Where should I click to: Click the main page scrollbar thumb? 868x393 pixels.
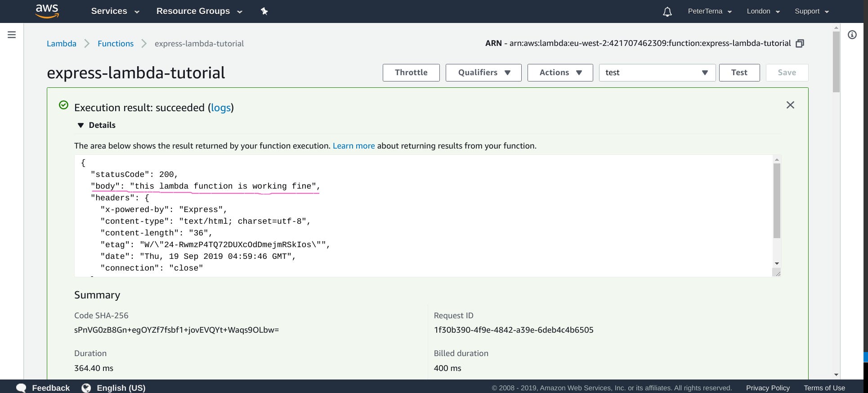tap(836, 62)
